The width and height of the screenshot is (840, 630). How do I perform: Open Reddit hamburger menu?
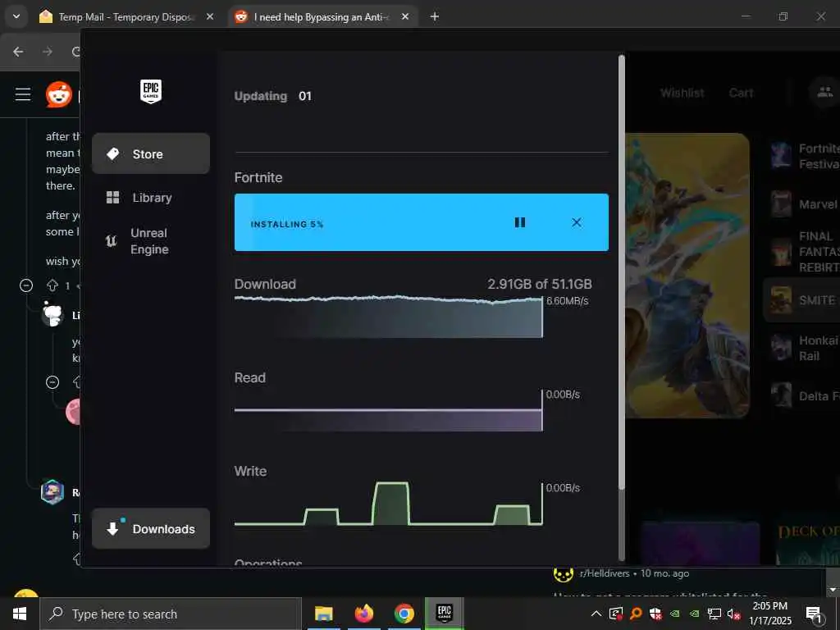click(23, 95)
